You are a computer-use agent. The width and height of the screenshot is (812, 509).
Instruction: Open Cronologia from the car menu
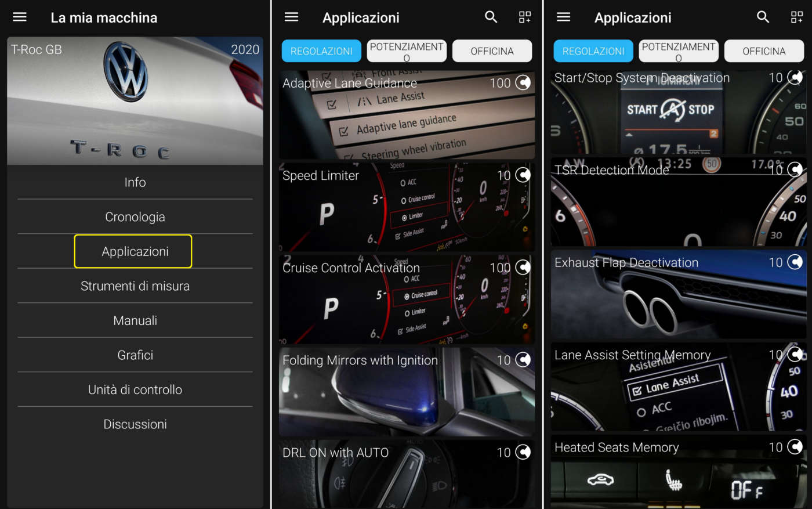135,217
